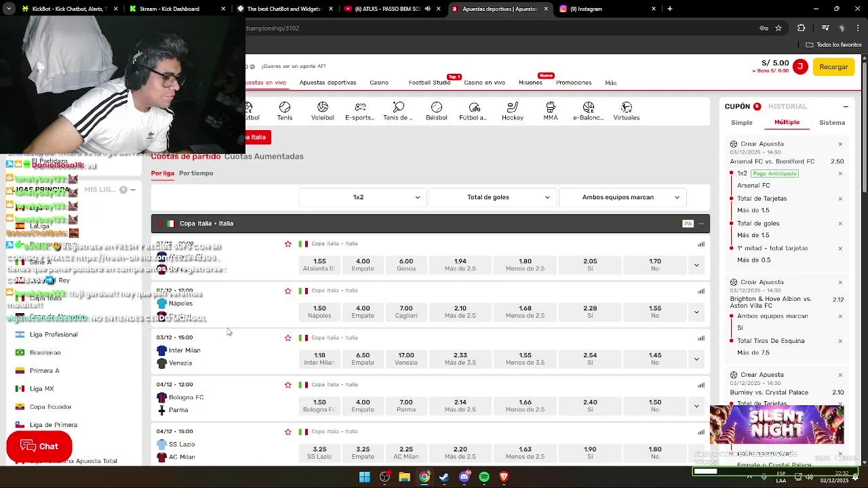Minimize the Cupón panel
The width and height of the screenshot is (868, 488).
pyautogui.click(x=846, y=106)
